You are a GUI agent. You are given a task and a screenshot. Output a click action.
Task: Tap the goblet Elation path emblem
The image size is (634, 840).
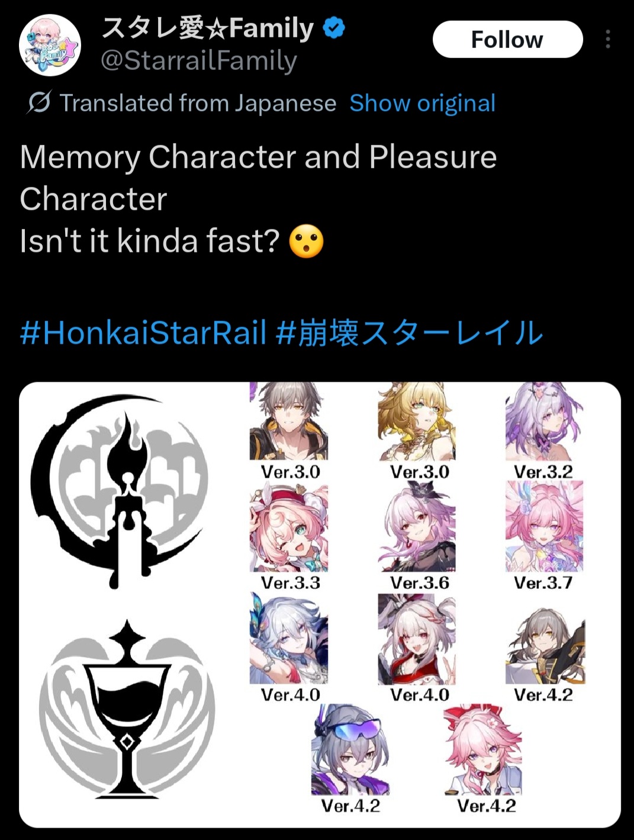pos(127,708)
